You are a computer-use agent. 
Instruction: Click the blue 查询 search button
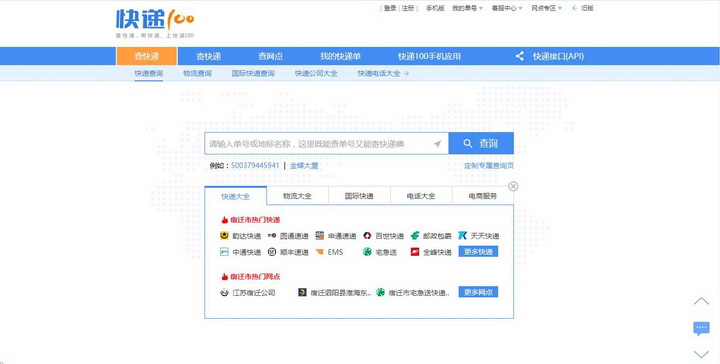click(x=481, y=143)
